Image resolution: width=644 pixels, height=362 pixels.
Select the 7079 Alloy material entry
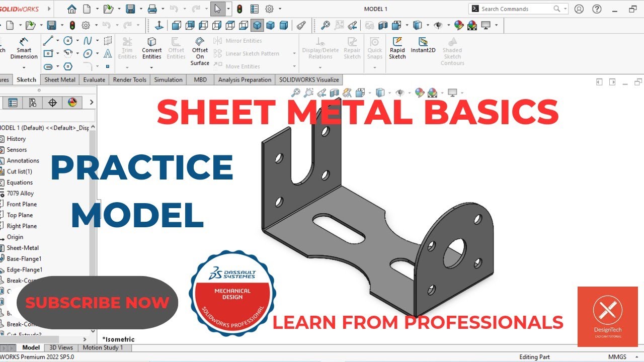[20, 194]
